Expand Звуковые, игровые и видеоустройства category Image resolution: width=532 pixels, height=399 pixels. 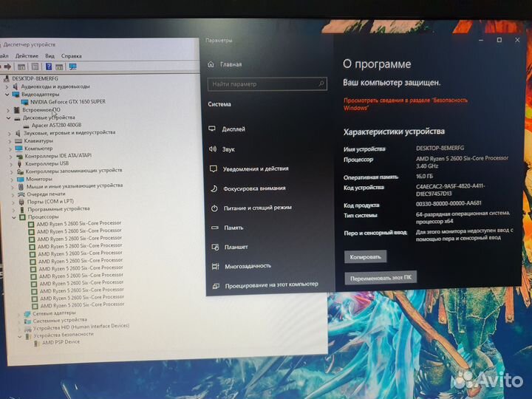[x=10, y=133]
